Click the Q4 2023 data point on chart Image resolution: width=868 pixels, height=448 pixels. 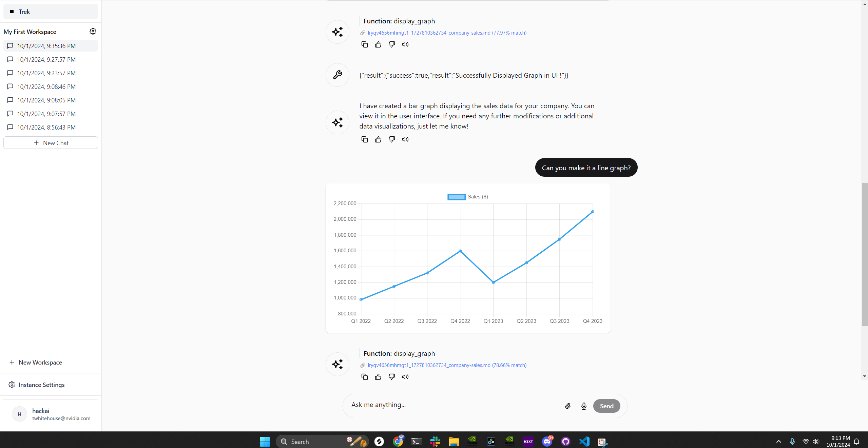pos(592,212)
